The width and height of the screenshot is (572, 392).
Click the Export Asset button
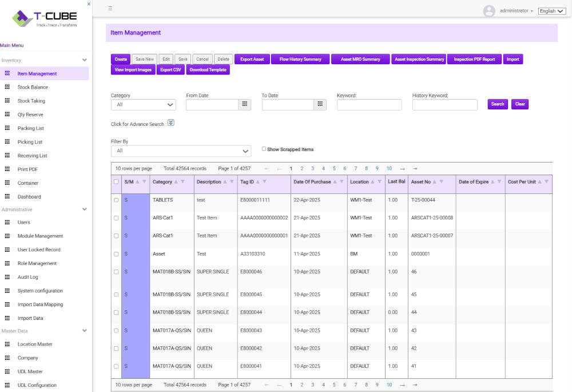click(x=252, y=59)
